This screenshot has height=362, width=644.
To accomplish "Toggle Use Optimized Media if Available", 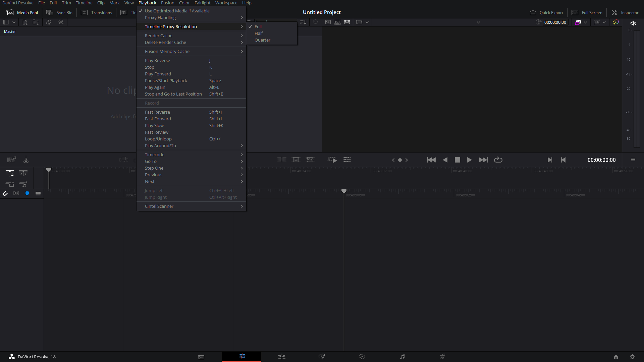I will coord(177,11).
